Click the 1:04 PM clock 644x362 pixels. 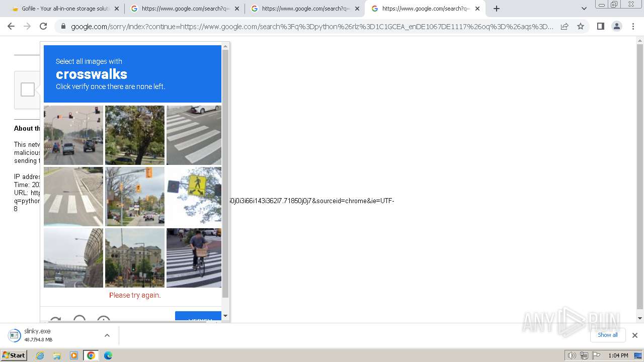(x=618, y=355)
